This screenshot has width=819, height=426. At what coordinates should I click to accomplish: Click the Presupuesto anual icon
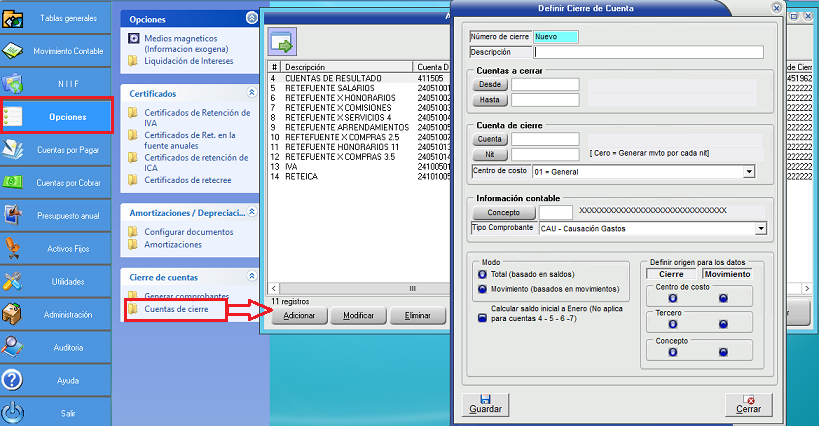tap(14, 214)
